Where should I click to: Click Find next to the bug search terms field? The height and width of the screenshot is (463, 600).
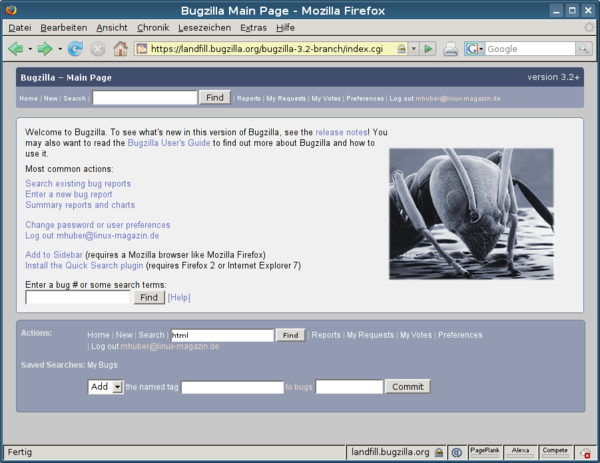click(149, 297)
